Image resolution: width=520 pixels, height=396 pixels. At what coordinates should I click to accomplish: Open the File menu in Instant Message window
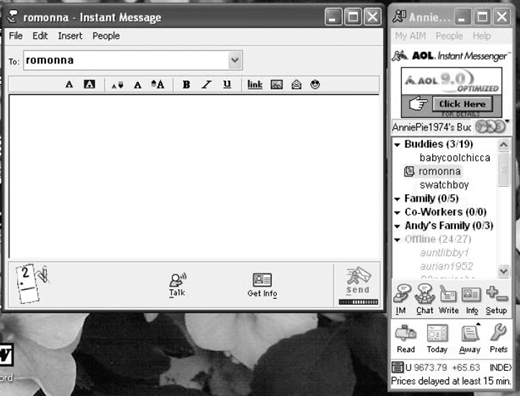(x=16, y=36)
